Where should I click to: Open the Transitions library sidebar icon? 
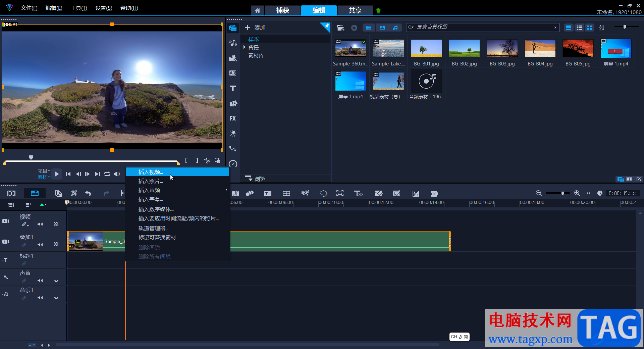(x=233, y=58)
